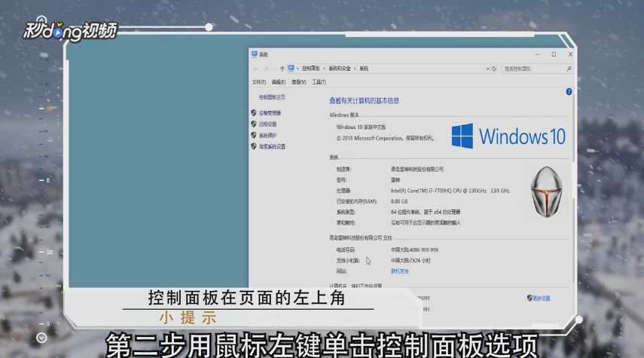644x358 pixels.
Task: Open 系统保护 link
Action: pos(267,135)
